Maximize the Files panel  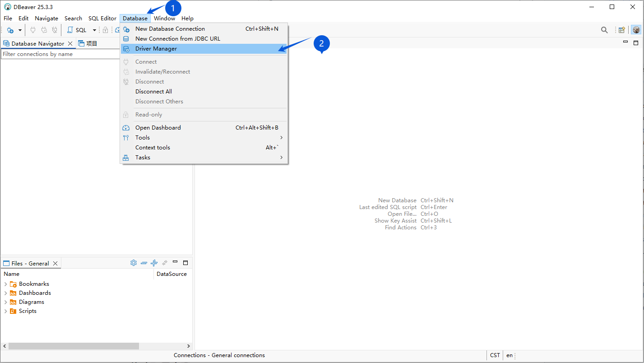coord(185,262)
